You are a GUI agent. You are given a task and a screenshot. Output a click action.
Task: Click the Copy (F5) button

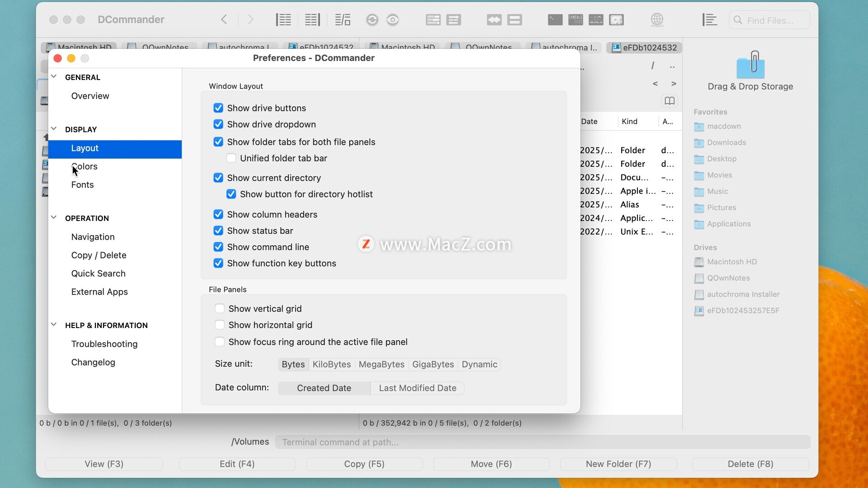point(364,464)
